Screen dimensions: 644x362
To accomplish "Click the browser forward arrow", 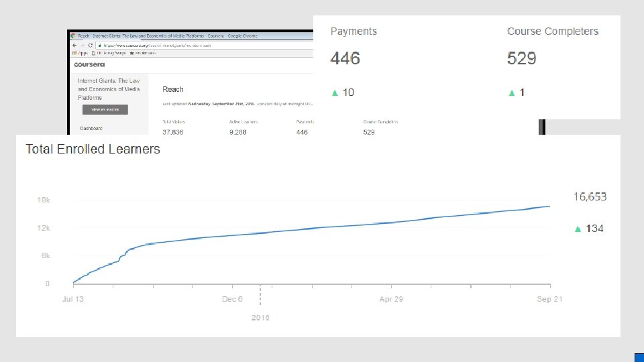I will (82, 45).
